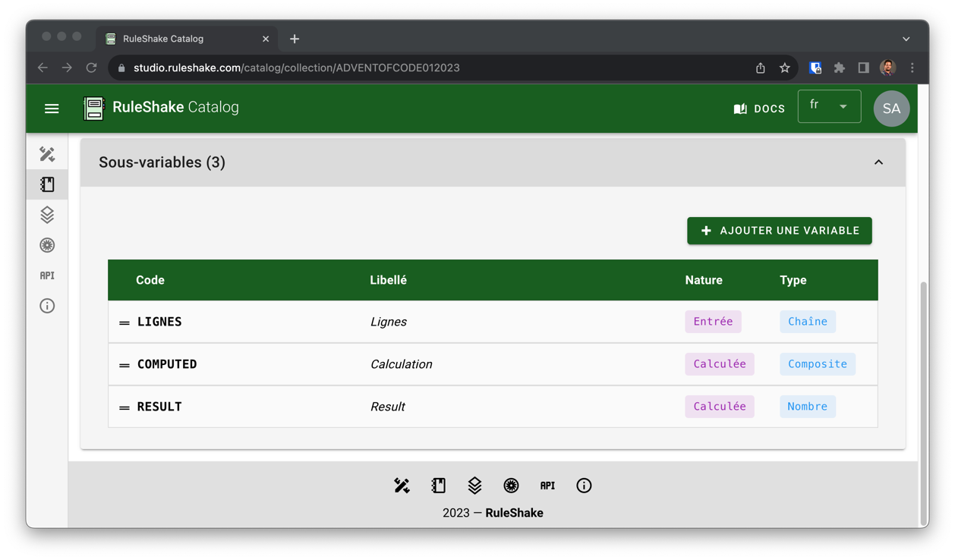
Task: Open the DOCS link
Action: point(759,109)
